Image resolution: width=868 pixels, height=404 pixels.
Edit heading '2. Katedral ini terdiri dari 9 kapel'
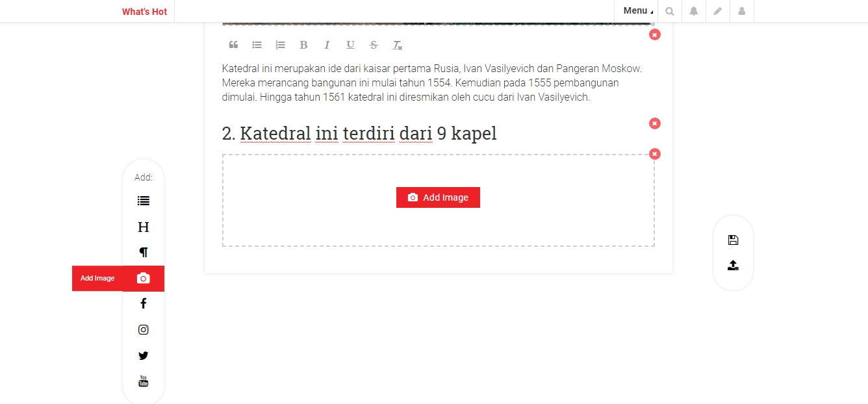tap(359, 134)
